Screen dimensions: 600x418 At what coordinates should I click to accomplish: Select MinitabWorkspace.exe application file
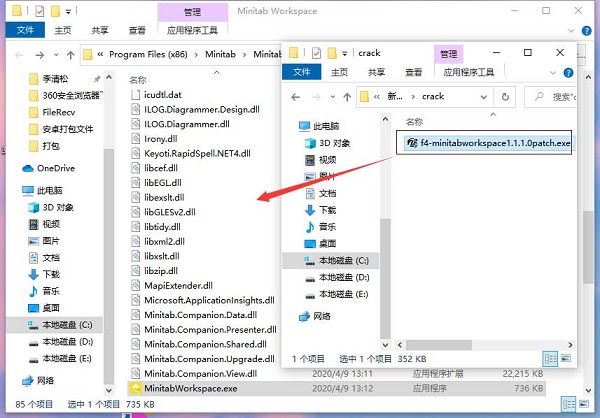point(336,388)
